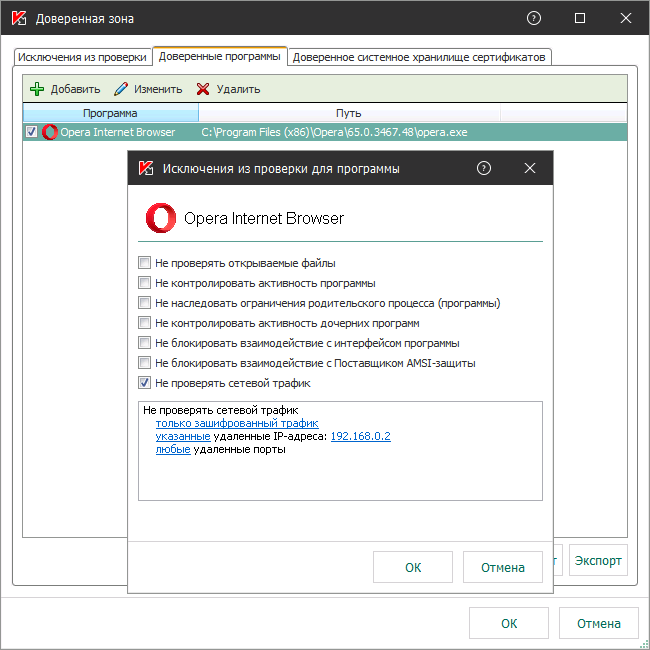
Task: Click Opera icon in the program list row
Action: pos(50,132)
